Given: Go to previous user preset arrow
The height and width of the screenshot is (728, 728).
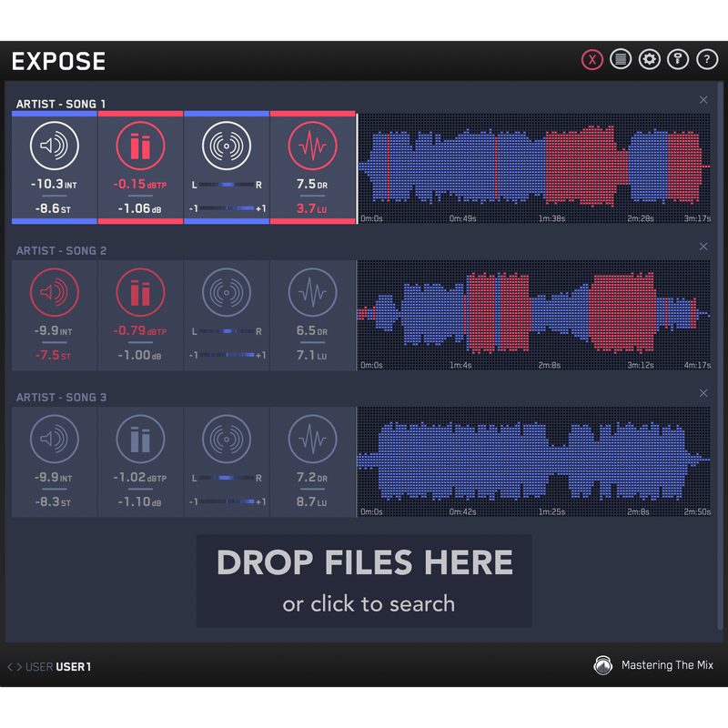Looking at the screenshot, I should (x=10, y=667).
